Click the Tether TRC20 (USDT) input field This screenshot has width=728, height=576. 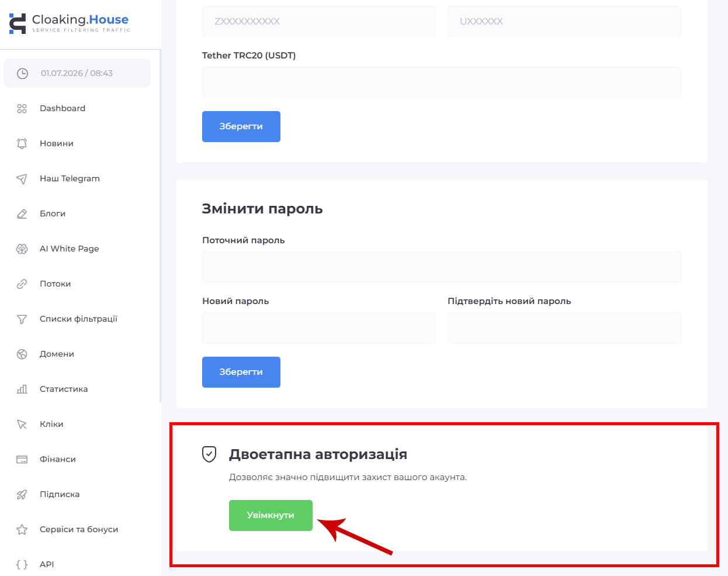click(x=442, y=82)
